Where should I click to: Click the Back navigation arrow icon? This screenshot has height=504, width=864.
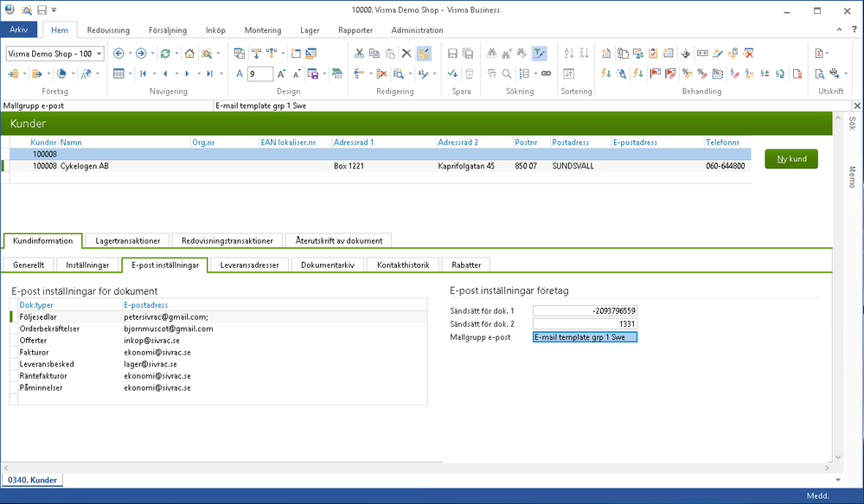tap(118, 54)
